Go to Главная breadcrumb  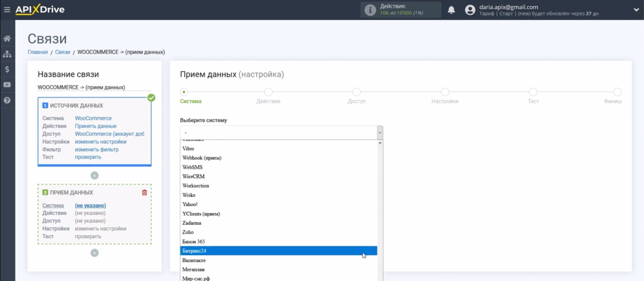[38, 52]
